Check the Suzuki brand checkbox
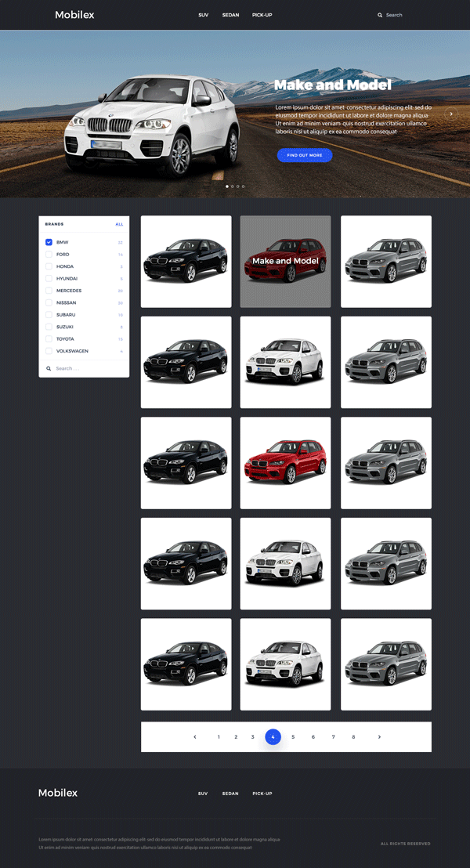This screenshot has width=470, height=868. point(49,327)
